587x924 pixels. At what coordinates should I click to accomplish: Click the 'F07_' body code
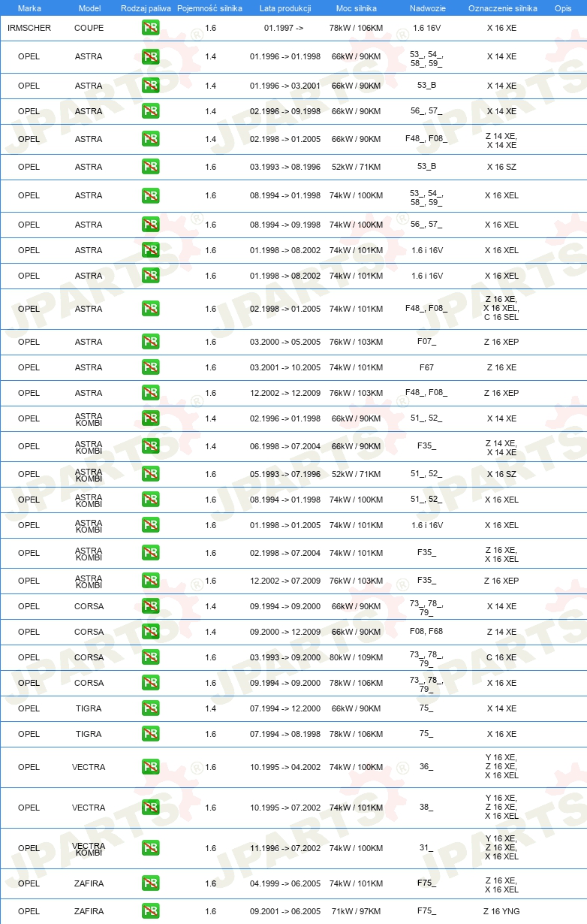pos(426,342)
